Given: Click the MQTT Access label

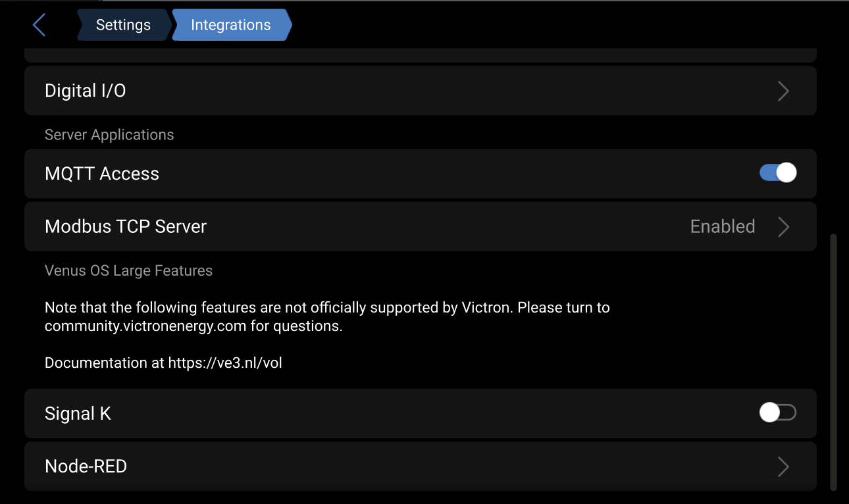Looking at the screenshot, I should pos(102,174).
